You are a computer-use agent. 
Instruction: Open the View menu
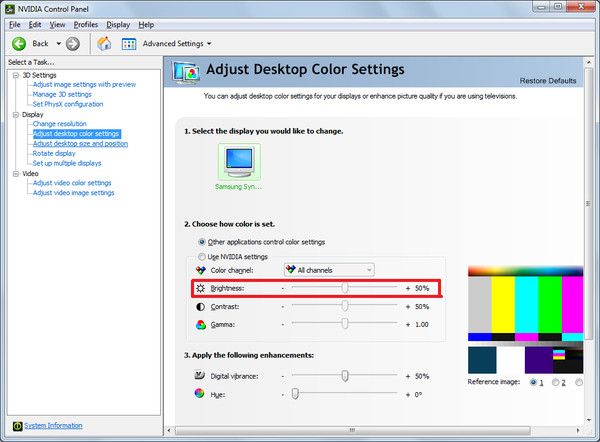click(x=57, y=25)
